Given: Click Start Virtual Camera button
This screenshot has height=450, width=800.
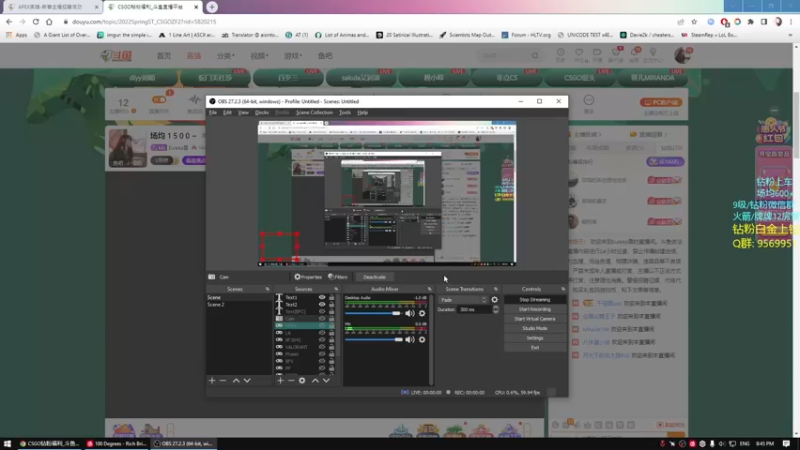Looking at the screenshot, I should 535,319.
